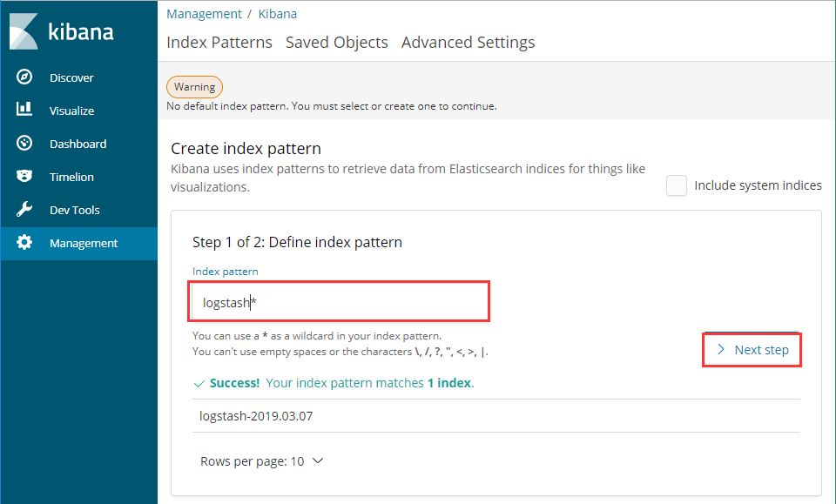This screenshot has height=504, width=836.
Task: Switch to the Saved Objects tab
Action: click(336, 42)
